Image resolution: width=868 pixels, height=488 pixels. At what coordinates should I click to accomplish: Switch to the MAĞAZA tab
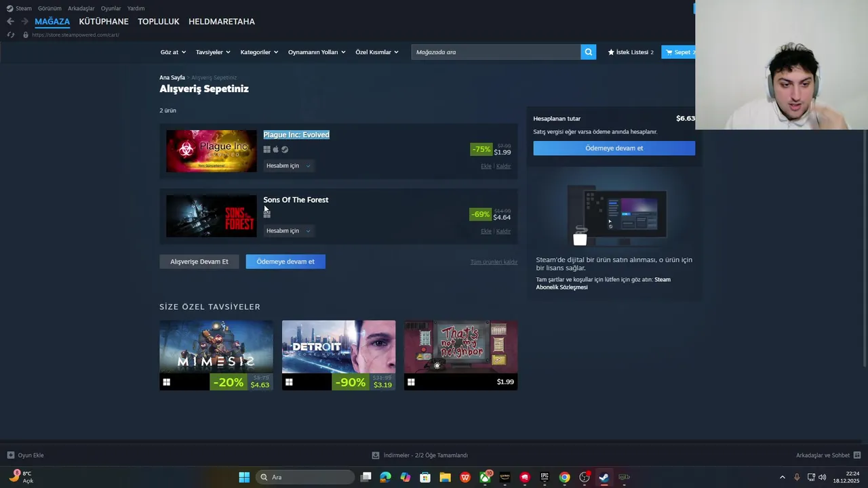[x=52, y=22]
